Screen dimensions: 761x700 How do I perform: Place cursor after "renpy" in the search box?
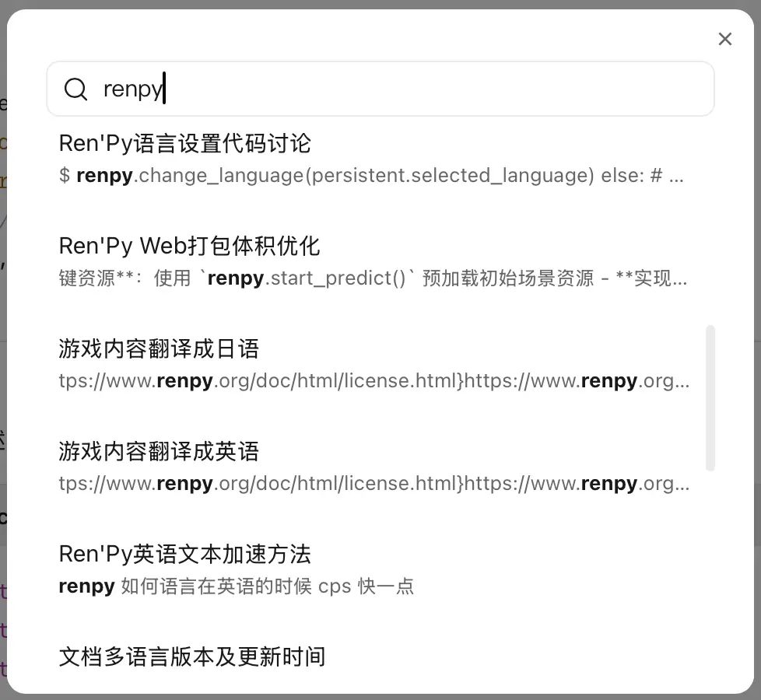click(x=164, y=89)
